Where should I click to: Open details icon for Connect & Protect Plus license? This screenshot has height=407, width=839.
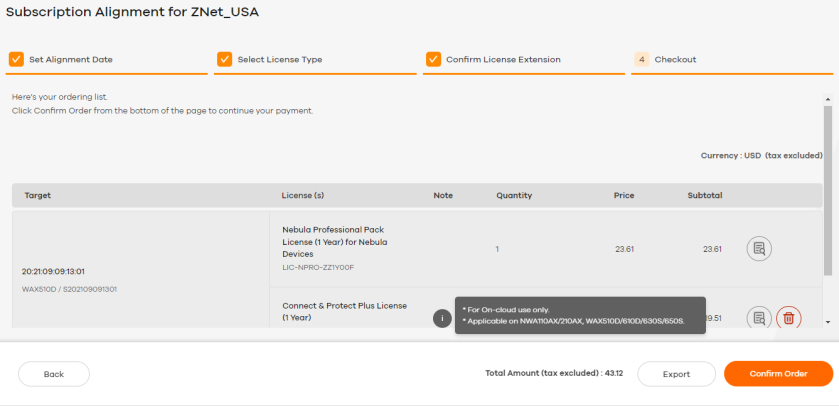(x=759, y=317)
